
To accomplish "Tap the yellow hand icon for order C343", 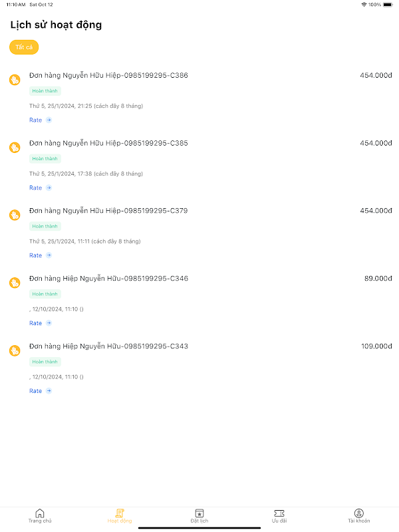I will point(15,350).
